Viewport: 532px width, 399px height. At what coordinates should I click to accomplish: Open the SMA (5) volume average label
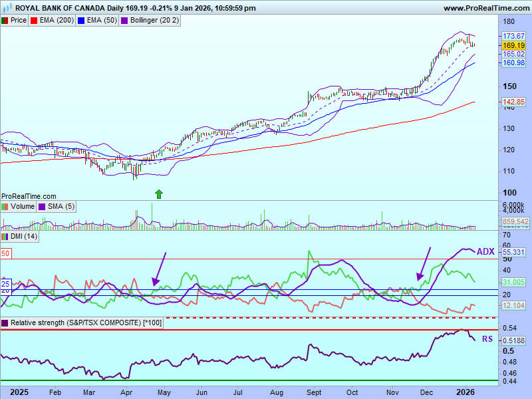click(x=61, y=207)
